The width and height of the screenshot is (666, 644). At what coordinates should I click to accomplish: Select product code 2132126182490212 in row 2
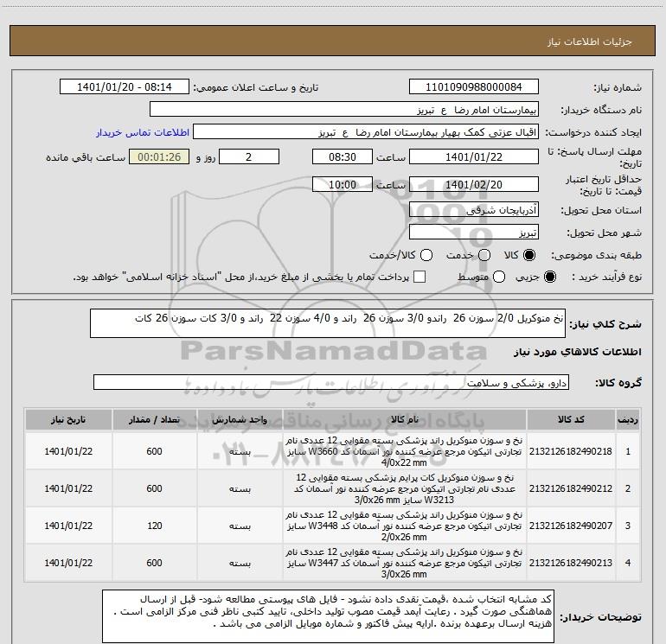click(571, 488)
